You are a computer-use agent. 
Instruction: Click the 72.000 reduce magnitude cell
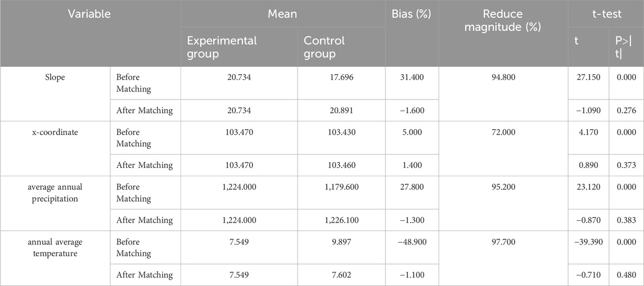coord(503,132)
